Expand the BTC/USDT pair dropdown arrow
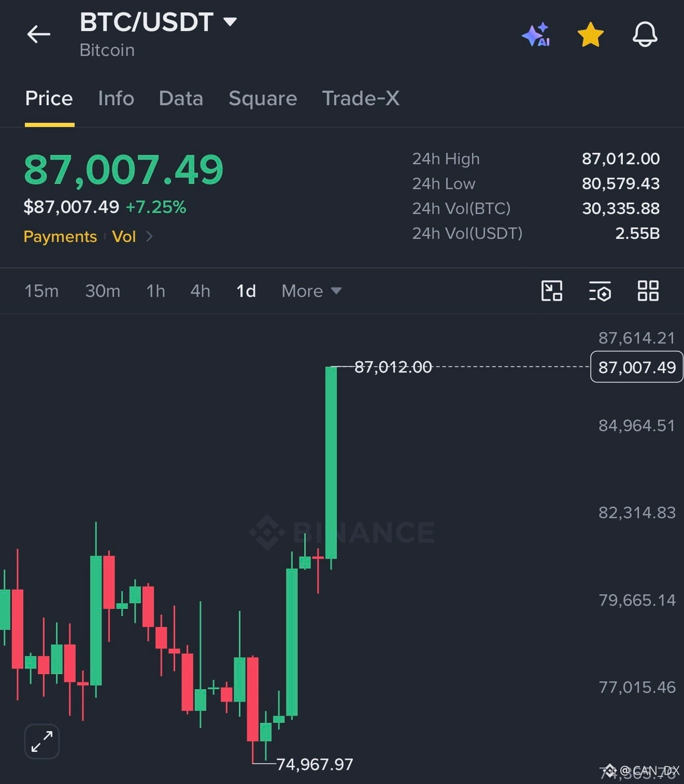The width and height of the screenshot is (684, 784). [230, 22]
